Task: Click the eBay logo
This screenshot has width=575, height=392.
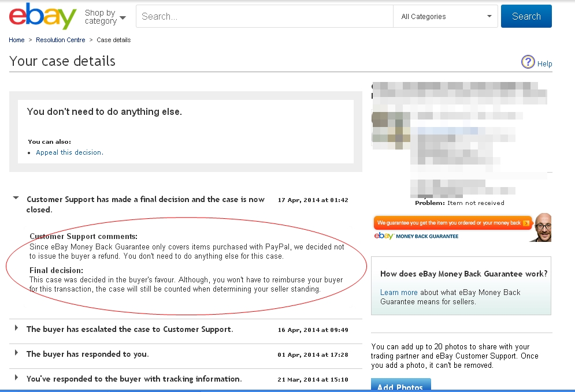Action: click(43, 17)
